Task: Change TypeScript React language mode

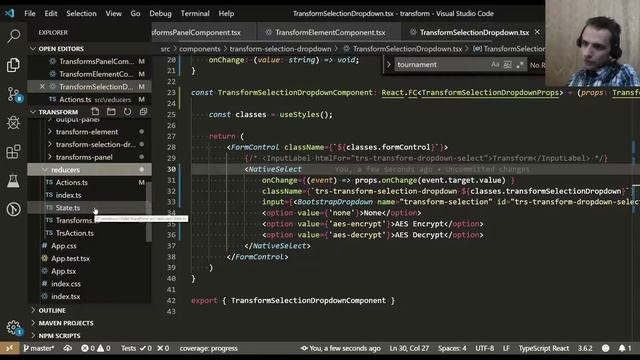Action: [544, 348]
